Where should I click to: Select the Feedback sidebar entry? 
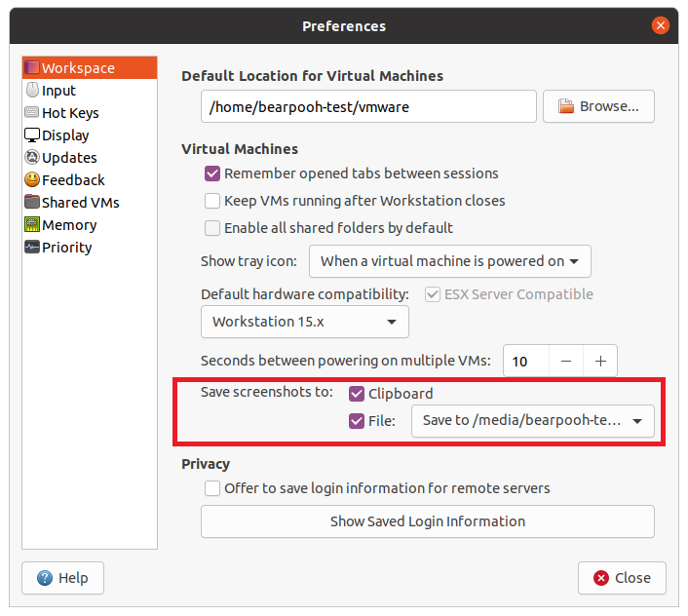point(90,180)
